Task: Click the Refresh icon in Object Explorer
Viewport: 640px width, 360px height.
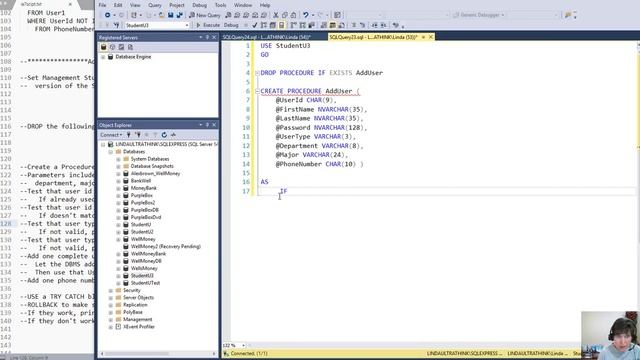Action: [x=164, y=135]
